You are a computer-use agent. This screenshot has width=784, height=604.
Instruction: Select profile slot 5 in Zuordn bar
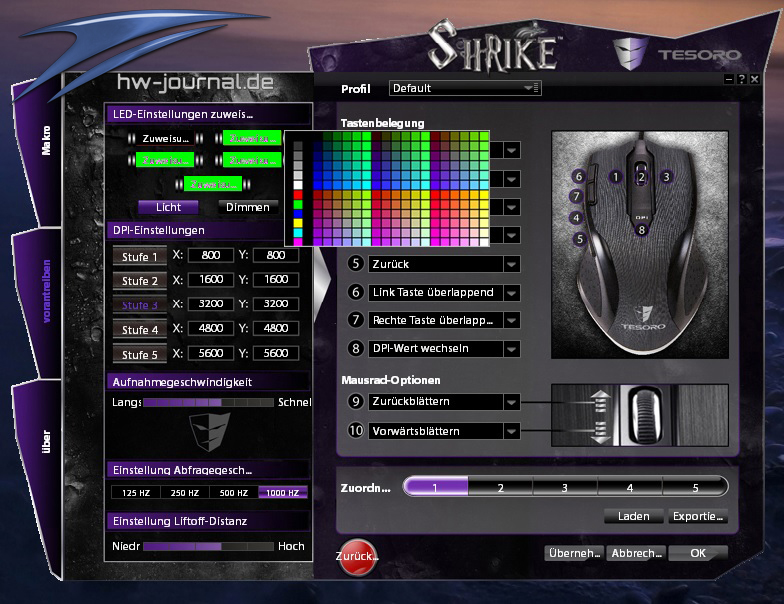point(695,486)
